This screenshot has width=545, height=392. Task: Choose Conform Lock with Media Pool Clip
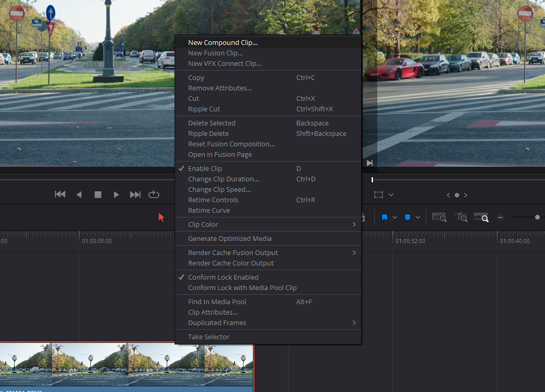click(268, 288)
